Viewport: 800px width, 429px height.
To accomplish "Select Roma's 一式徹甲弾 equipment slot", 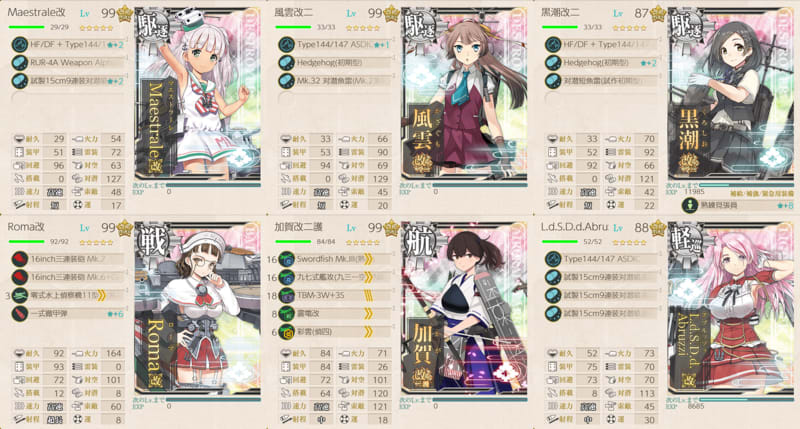I will point(68,314).
